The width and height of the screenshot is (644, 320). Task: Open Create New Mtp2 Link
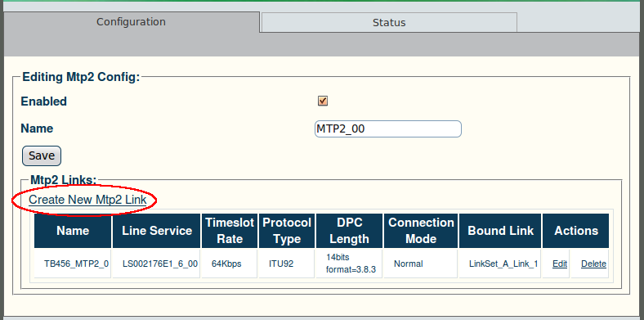point(87,200)
